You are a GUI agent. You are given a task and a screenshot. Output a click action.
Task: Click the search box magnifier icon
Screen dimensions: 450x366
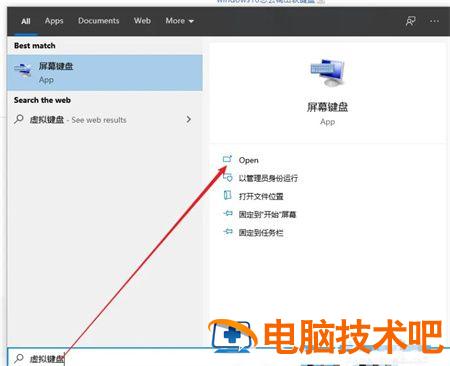(19, 358)
